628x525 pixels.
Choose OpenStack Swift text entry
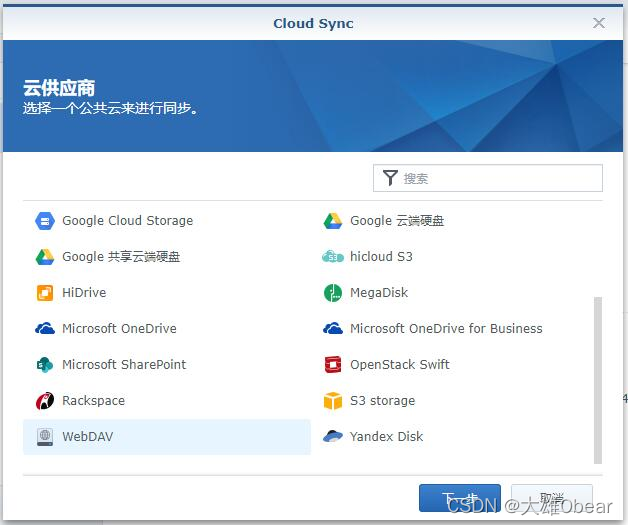tap(400, 365)
